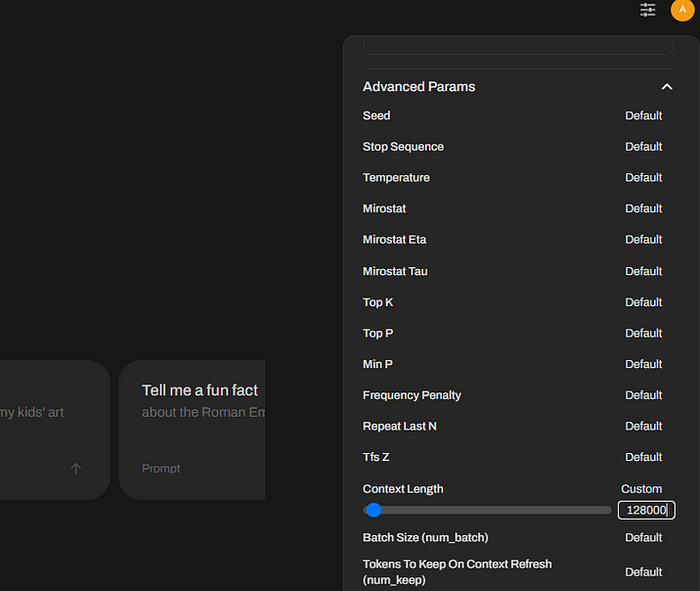Toggle Batch Size (num_batch) Default value
The image size is (700, 591).
pyautogui.click(x=643, y=537)
